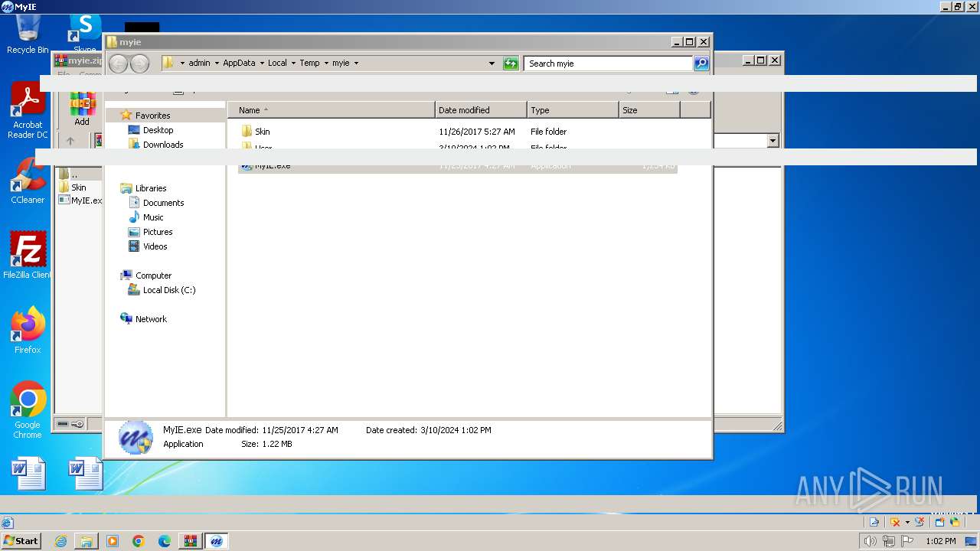This screenshot has width=980, height=551.
Task: Sort files by Date modified column
Action: point(481,110)
